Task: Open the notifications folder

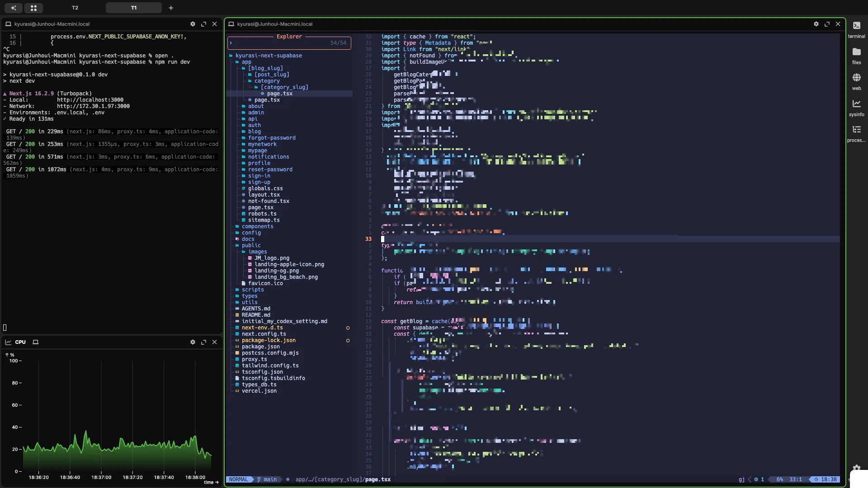Action: [x=268, y=157]
